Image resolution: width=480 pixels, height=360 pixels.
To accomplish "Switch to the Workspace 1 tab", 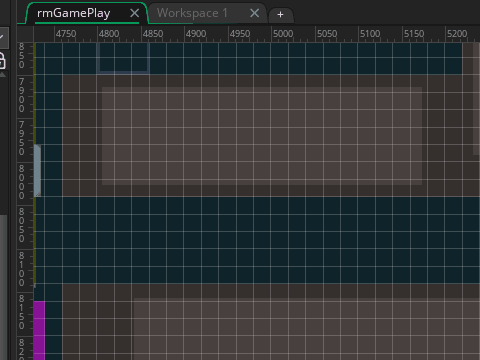I will click(x=192, y=13).
